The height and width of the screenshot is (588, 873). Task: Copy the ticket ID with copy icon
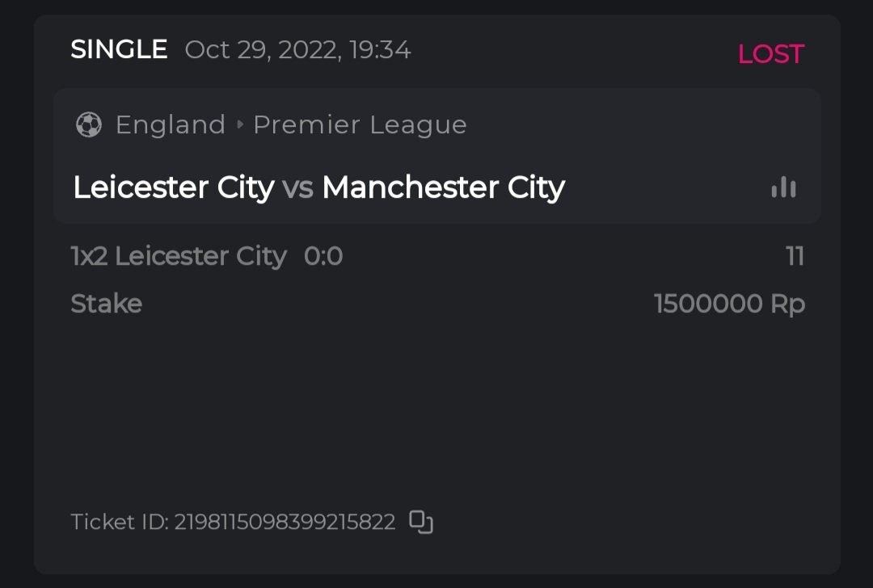click(x=421, y=522)
